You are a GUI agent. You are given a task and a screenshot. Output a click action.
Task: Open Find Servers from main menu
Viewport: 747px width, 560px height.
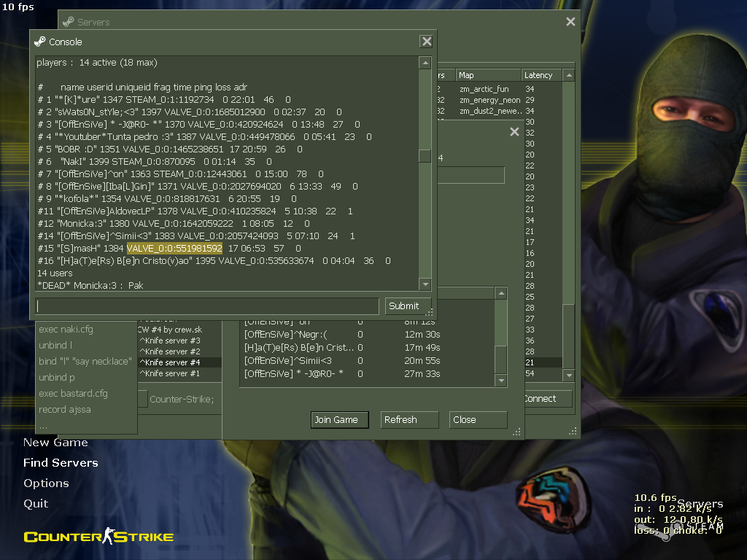pyautogui.click(x=61, y=462)
